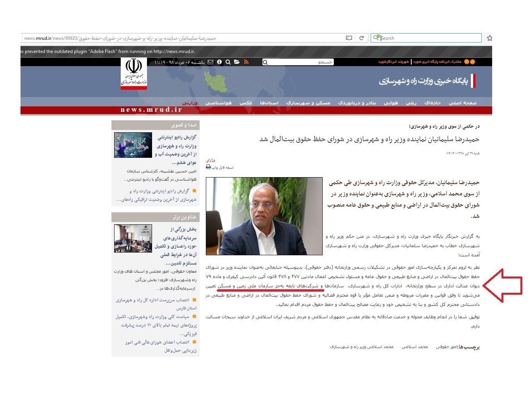Open search engine dropdown in browser search box
This screenshot has height=403, width=532.
pyautogui.click(x=376, y=38)
